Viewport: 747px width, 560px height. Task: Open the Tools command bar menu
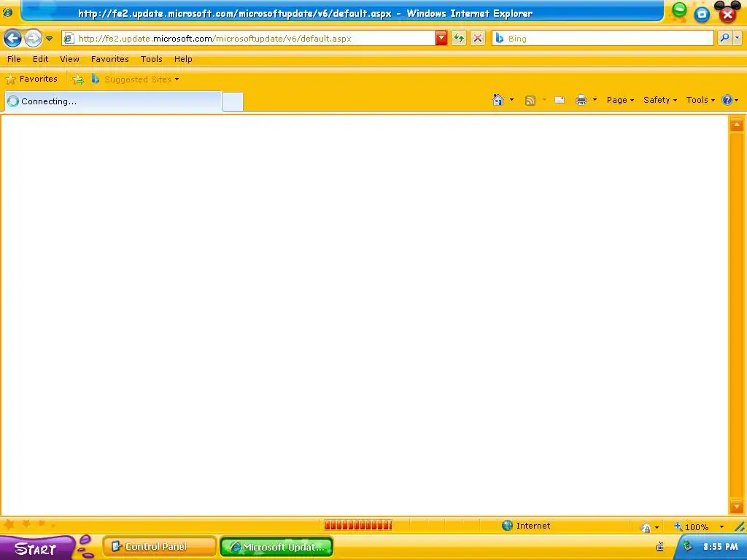(x=700, y=100)
